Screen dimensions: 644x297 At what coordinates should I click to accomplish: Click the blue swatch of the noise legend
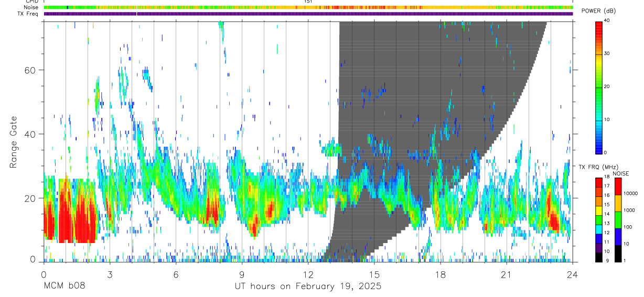click(x=618, y=237)
